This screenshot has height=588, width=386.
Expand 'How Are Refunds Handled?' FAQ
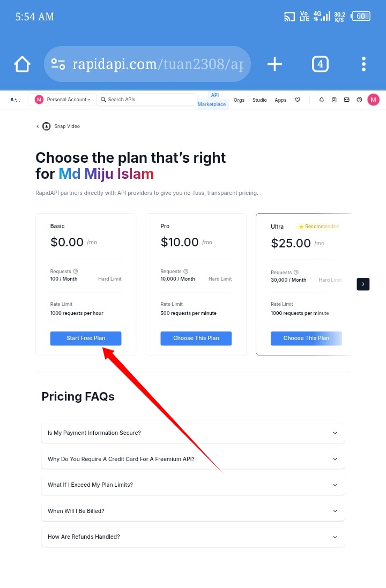pos(193,537)
